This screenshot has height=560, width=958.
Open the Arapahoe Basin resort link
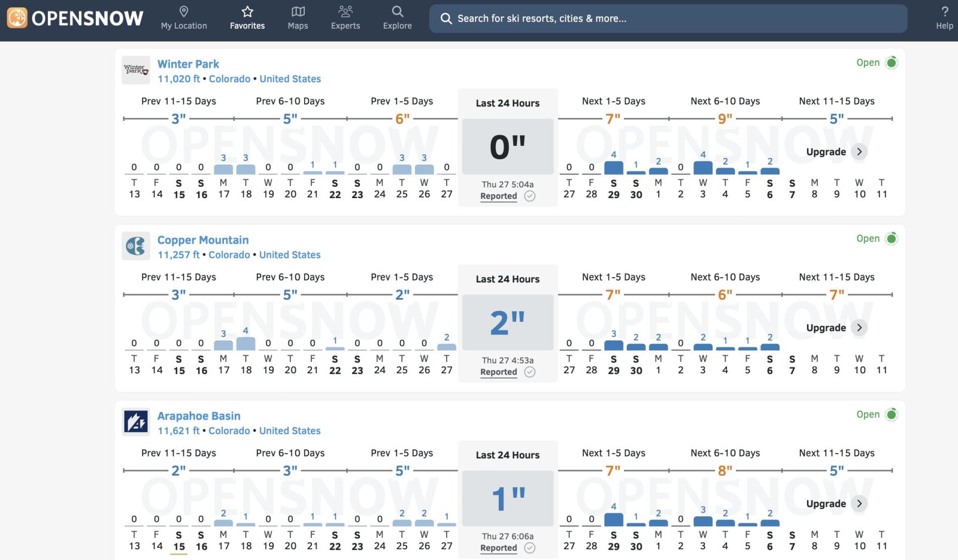[199, 416]
